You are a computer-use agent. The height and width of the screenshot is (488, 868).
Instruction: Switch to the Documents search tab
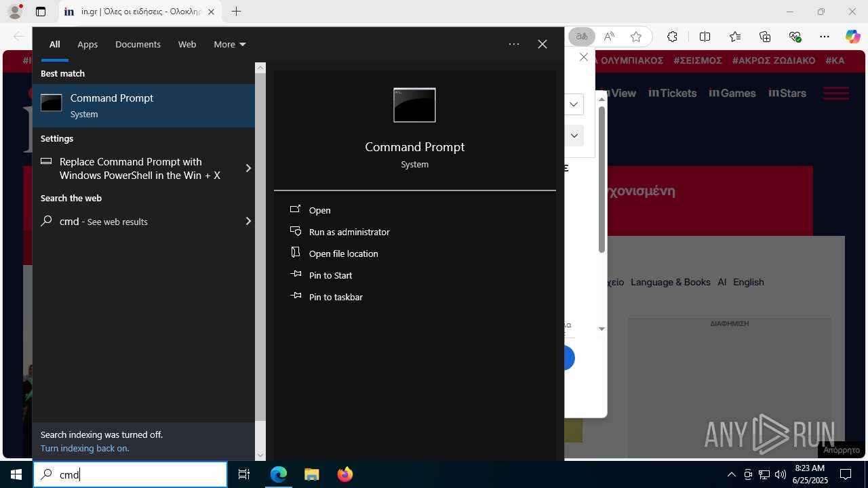138,44
